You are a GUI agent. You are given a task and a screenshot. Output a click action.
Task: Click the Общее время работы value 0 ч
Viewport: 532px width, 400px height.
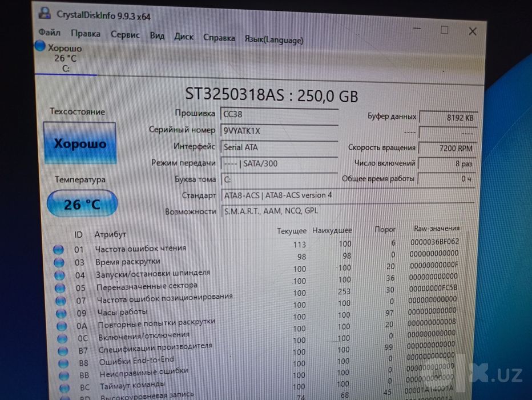[x=446, y=179]
